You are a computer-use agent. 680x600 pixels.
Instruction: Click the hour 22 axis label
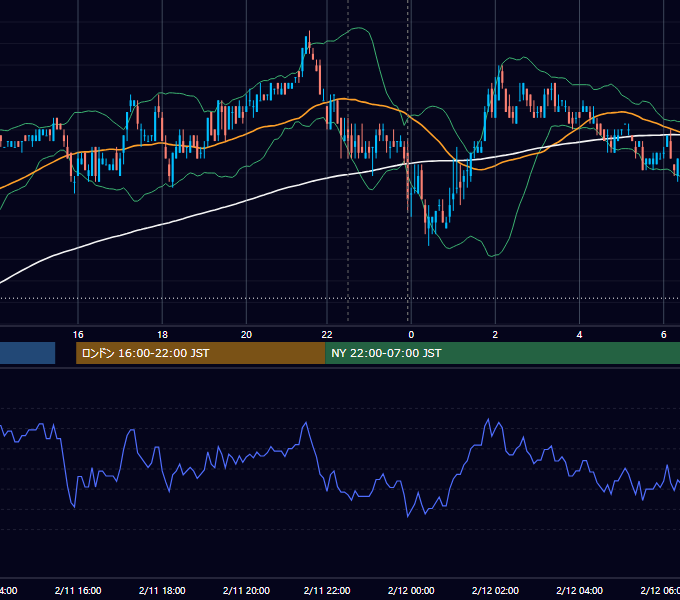(x=327, y=335)
